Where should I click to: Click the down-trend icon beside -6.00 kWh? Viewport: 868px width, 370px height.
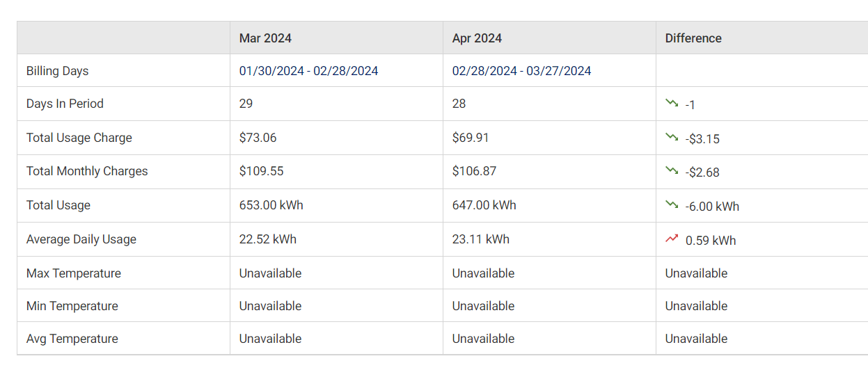(672, 204)
